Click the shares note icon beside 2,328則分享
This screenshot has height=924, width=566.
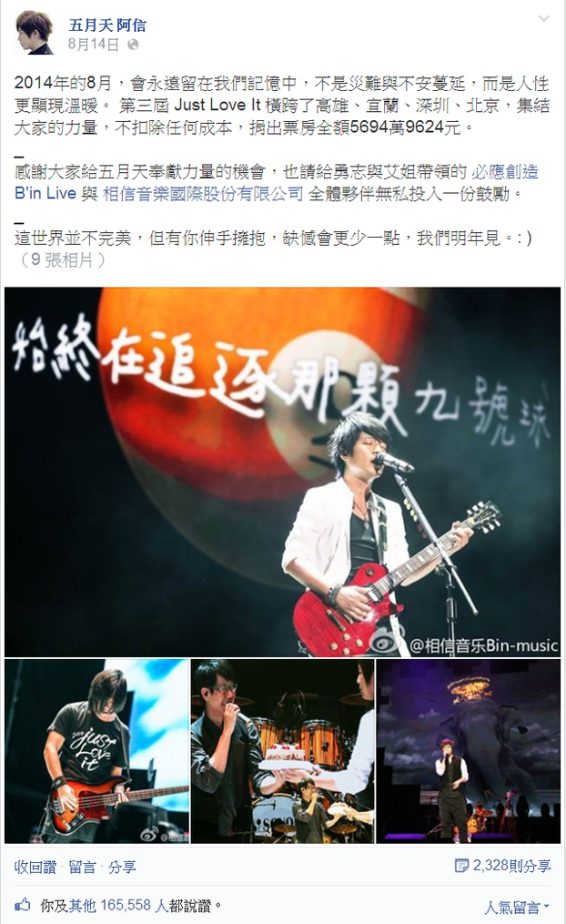(461, 866)
